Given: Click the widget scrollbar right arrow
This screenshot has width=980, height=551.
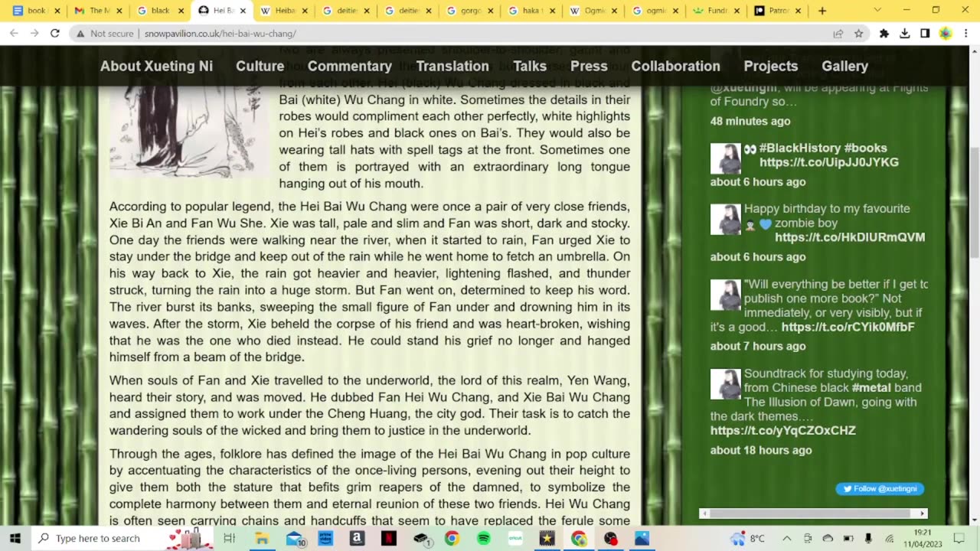Looking at the screenshot, I should (922, 514).
